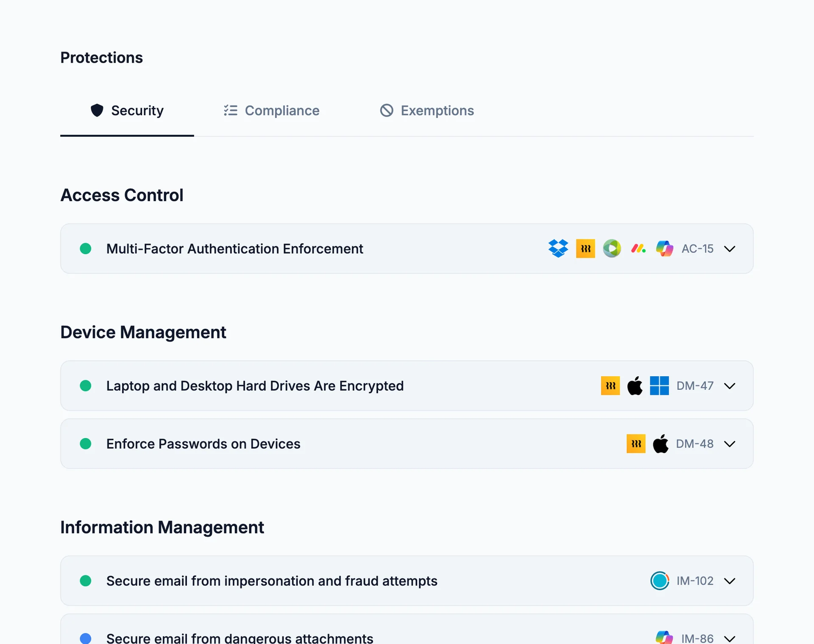Click the green status dot for Multi-Factor Authentication

click(x=86, y=249)
